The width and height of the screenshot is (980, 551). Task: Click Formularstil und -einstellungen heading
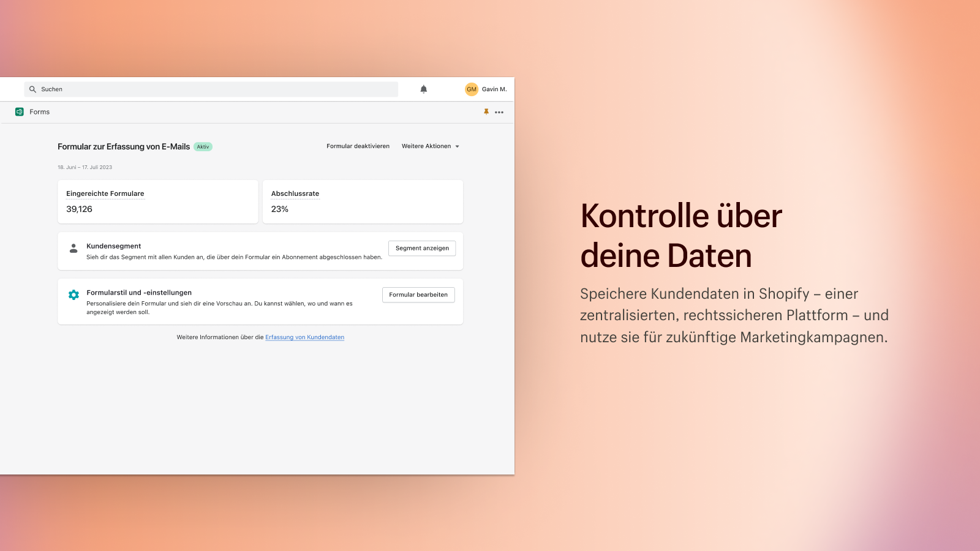pyautogui.click(x=139, y=293)
